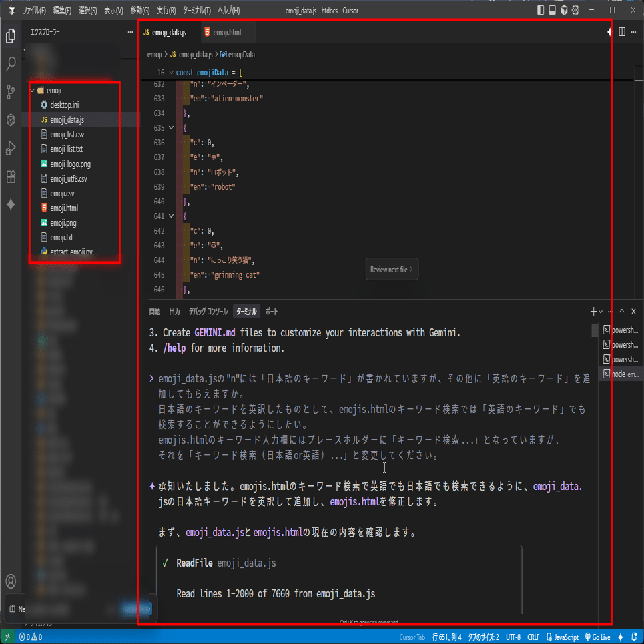Viewport: 644px width, 644px height.
Task: Click the remote window icon in status bar
Action: point(7,637)
